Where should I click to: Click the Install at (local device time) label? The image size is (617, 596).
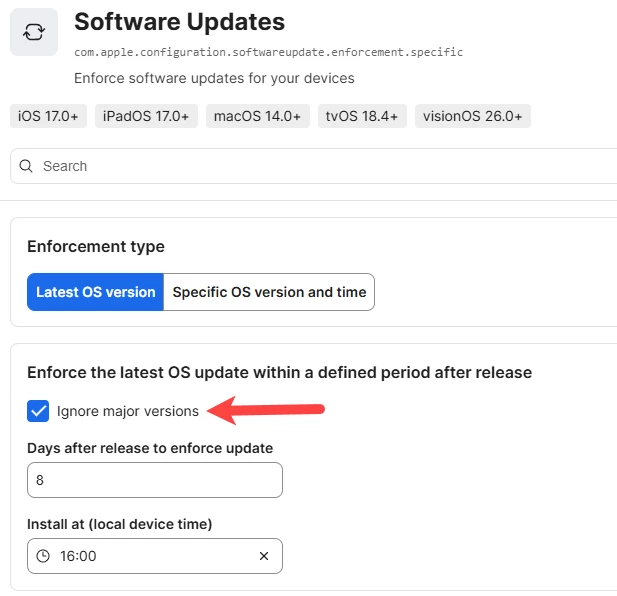coord(120,524)
